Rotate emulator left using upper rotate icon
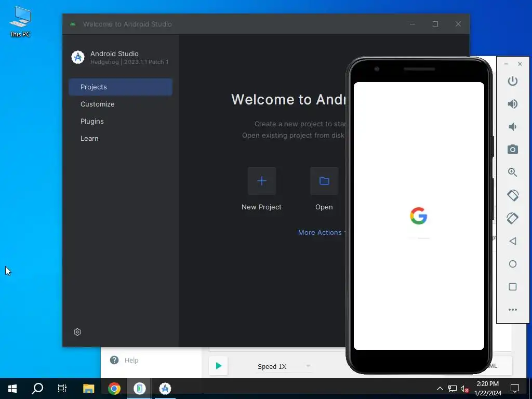Viewport: 532px width, 399px height. pos(513,195)
